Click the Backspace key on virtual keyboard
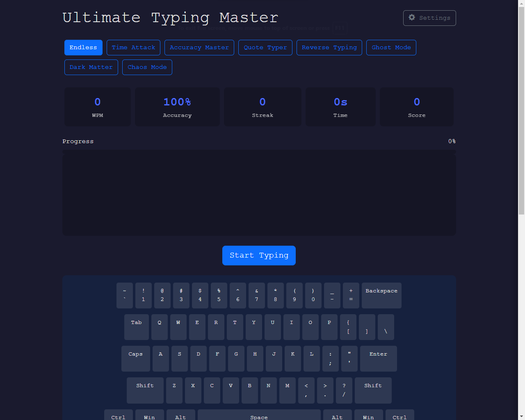Screen dimensions: 525x420 pos(381,295)
